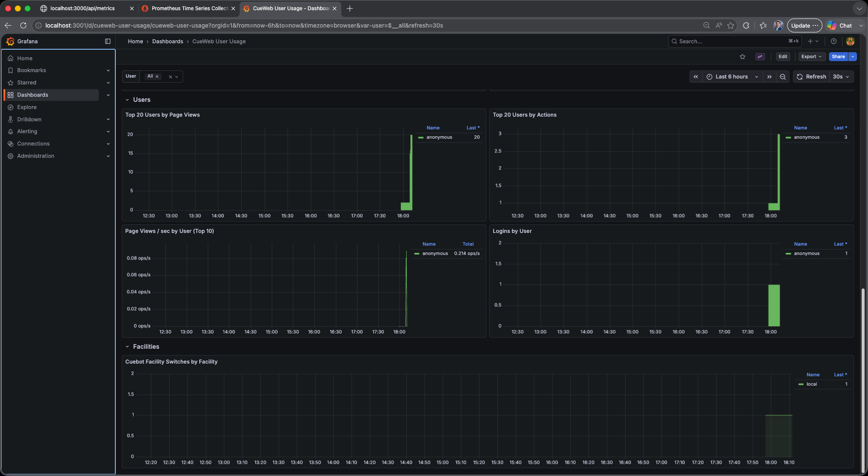Open Alerting in the sidebar
The image size is (868, 476).
coord(27,132)
